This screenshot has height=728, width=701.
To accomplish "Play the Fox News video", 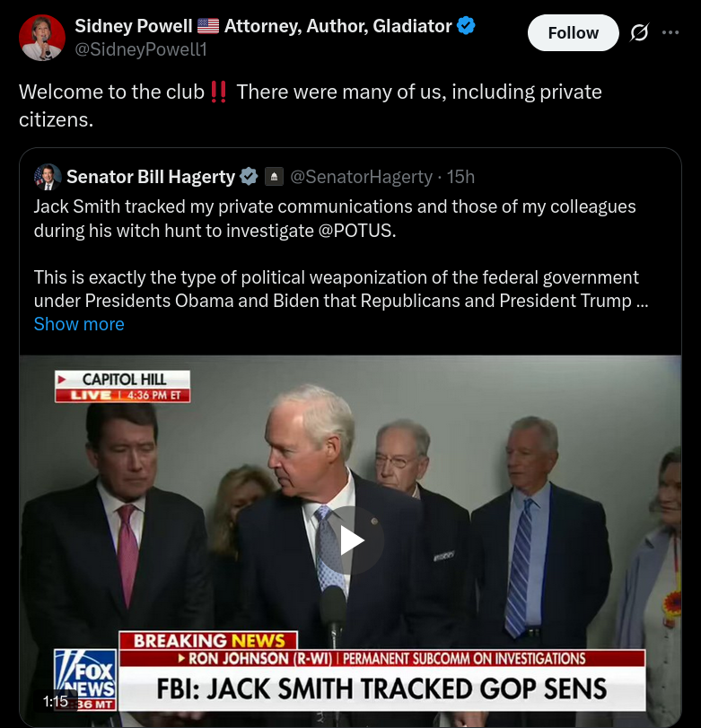I will point(351,540).
